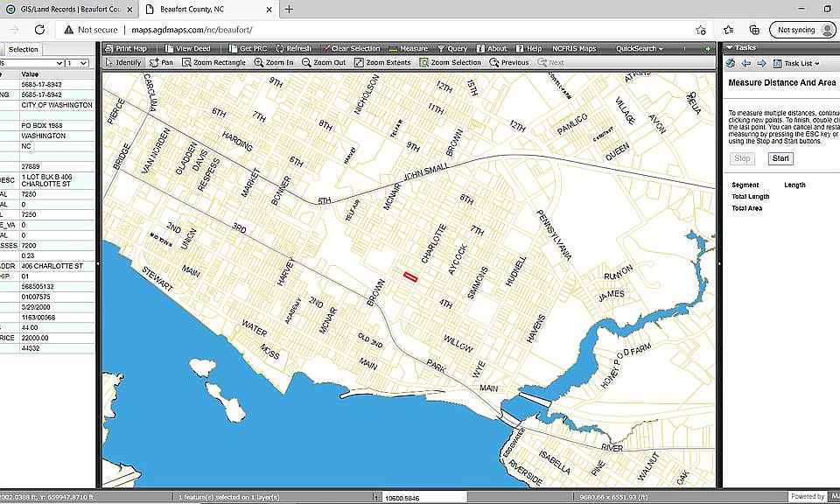The height and width of the screenshot is (504, 840).
Task: Open the View Deed tool
Action: point(187,48)
